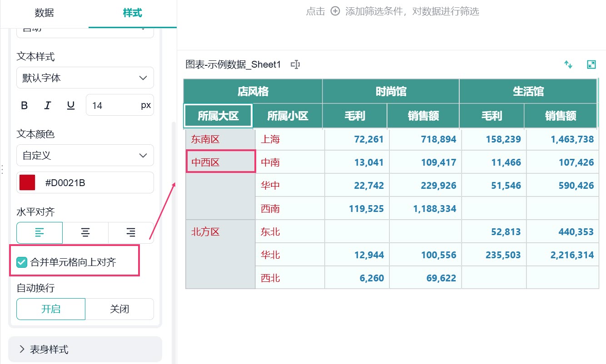Click the 销售额 header under 生活馆

561,116
